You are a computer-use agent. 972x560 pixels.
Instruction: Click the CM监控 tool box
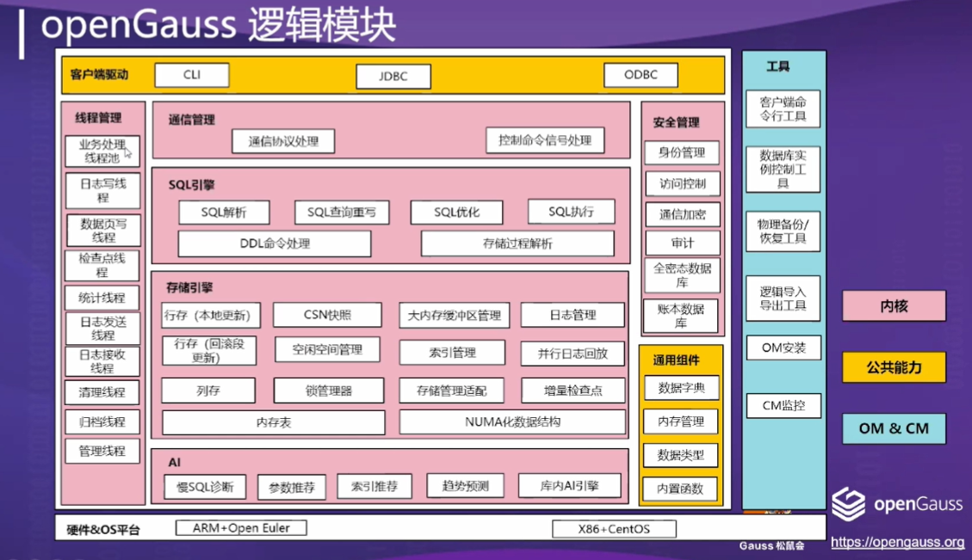pyautogui.click(x=783, y=406)
